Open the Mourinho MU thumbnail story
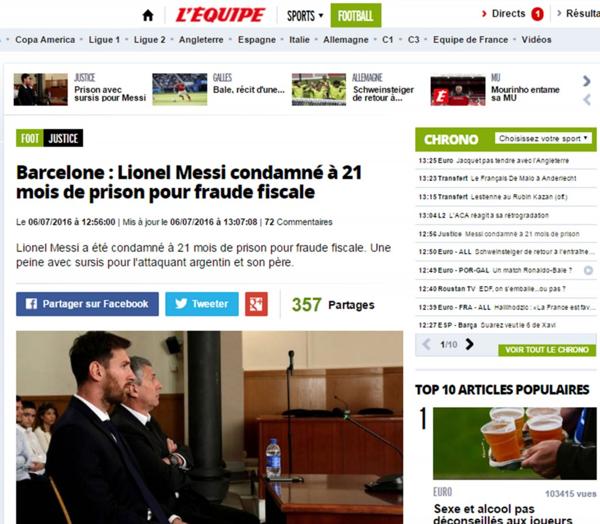 (458, 90)
